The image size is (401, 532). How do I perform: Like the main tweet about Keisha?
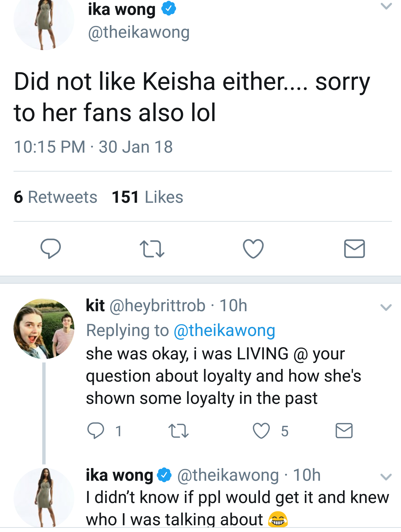[253, 249]
